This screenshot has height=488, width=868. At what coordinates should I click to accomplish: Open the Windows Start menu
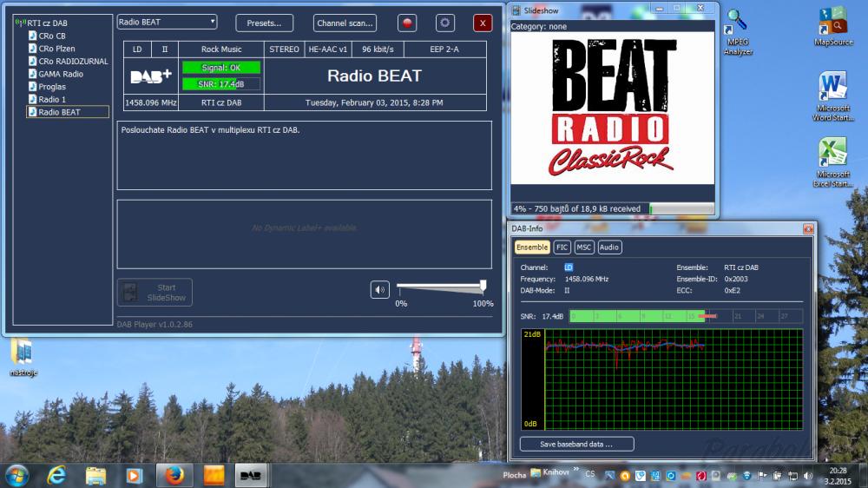pos(17,475)
